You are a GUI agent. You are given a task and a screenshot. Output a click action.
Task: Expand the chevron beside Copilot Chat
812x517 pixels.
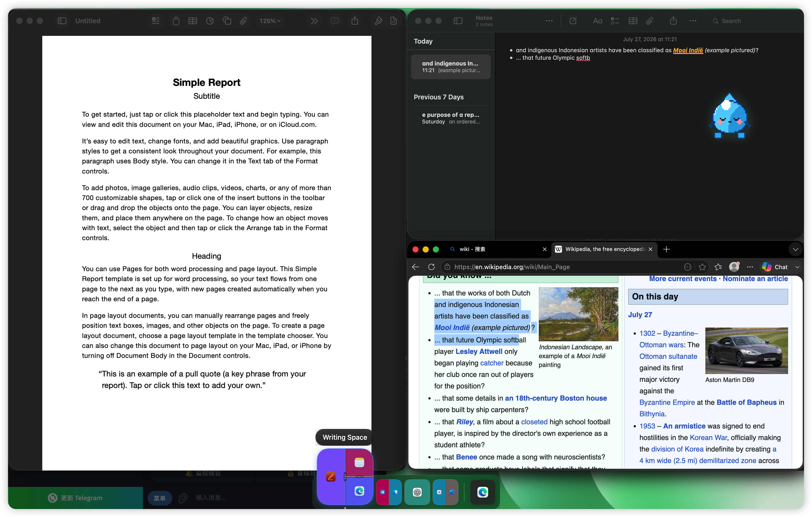[797, 267]
